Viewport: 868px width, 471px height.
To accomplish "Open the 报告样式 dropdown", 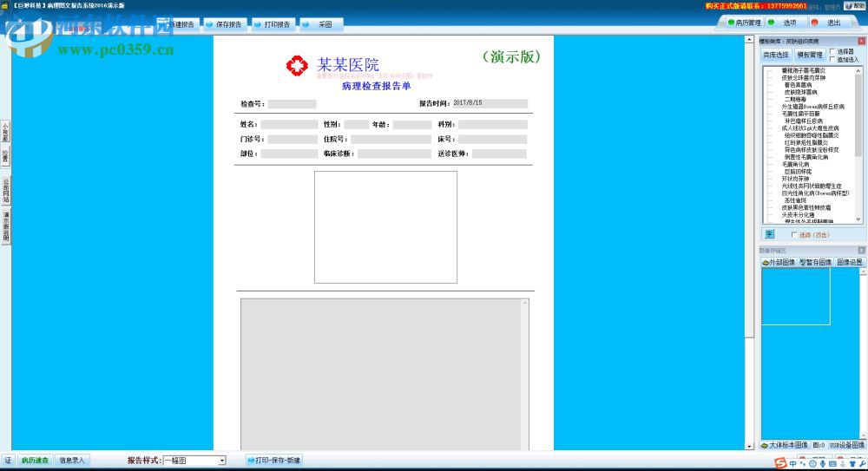I will pos(222,461).
